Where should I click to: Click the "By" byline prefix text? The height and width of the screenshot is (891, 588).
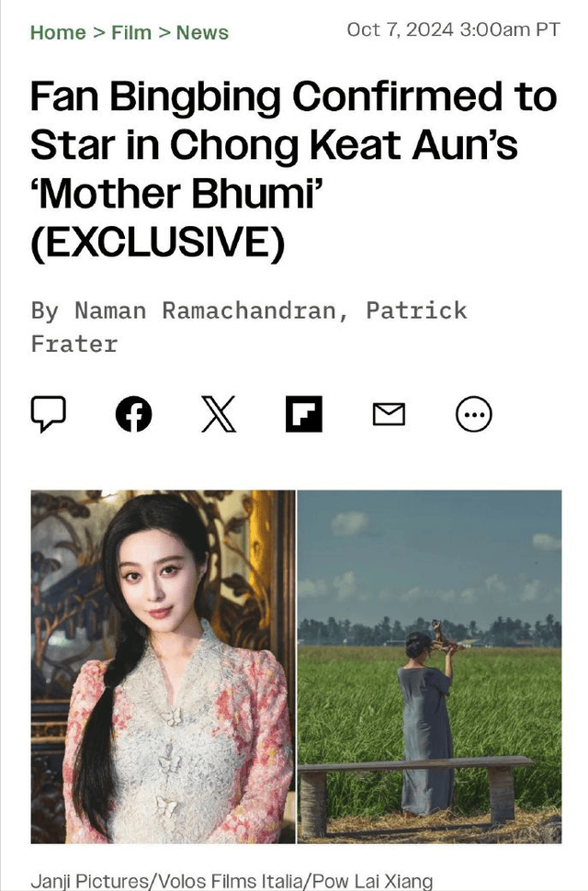click(x=45, y=310)
